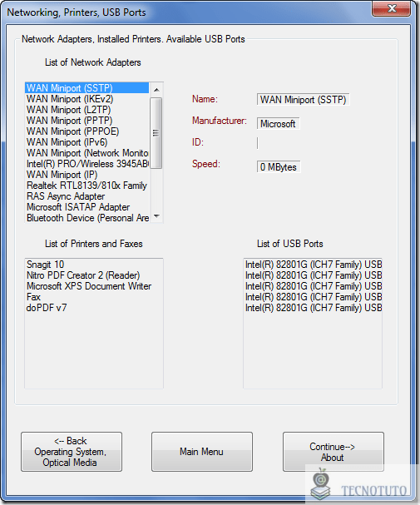Select WAN Miniport (PPPOE) adapter
420x505 pixels.
[x=86, y=131]
